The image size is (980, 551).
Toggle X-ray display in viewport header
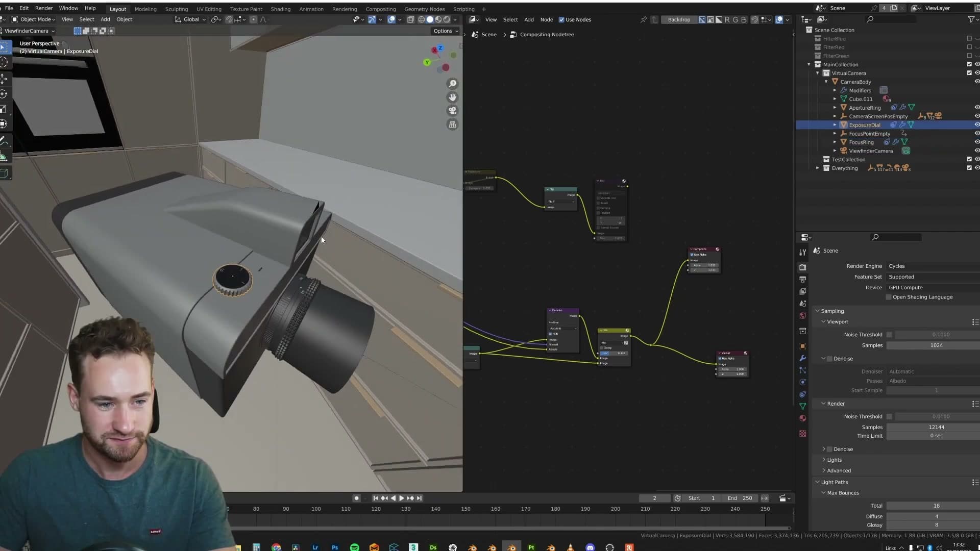point(410,19)
